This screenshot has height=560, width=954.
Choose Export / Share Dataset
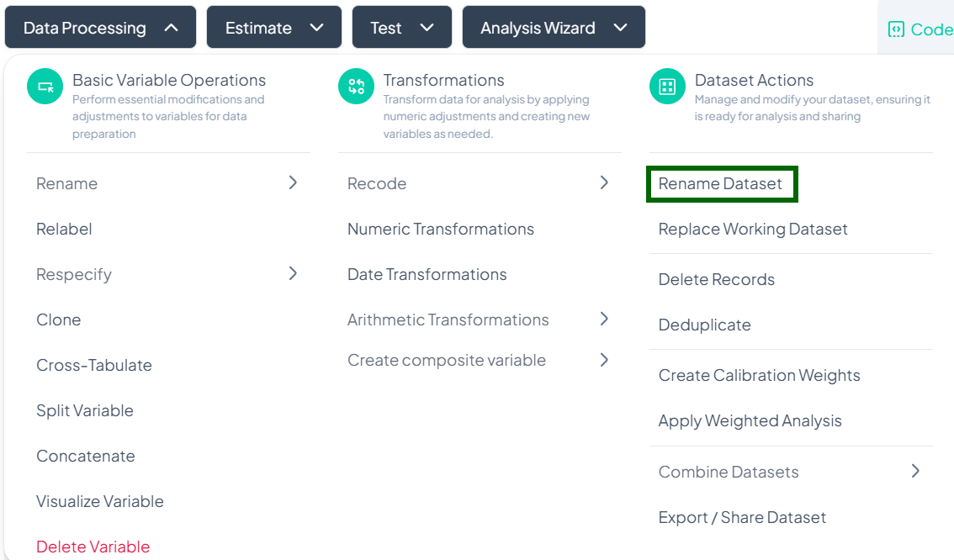pyautogui.click(x=742, y=517)
